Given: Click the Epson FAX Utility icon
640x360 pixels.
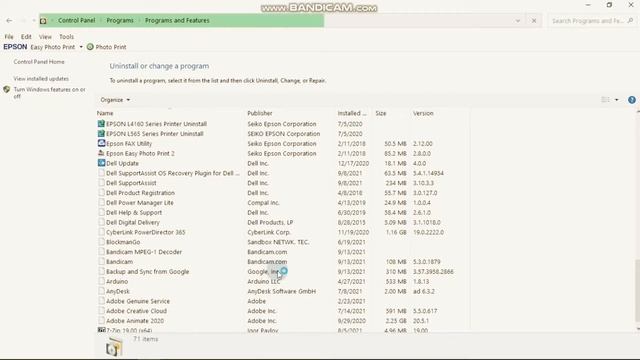Looking at the screenshot, I should click(101, 143).
